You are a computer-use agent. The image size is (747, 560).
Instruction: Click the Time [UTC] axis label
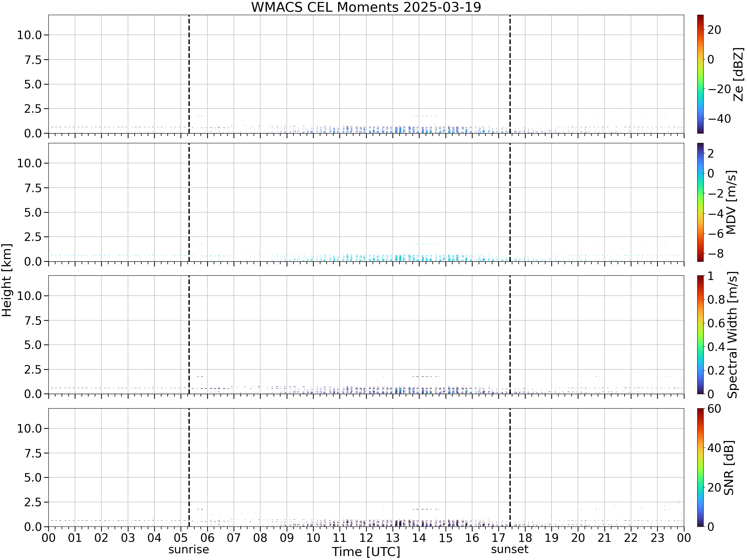tap(366, 552)
